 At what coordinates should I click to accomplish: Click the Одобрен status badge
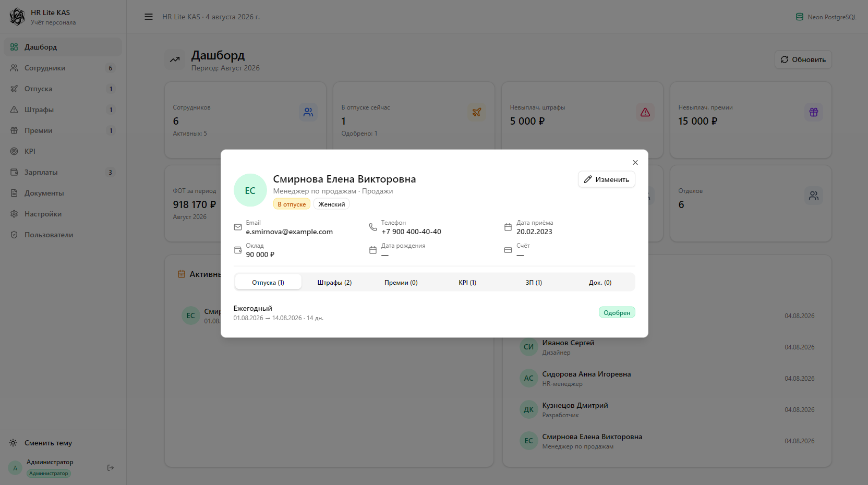(x=617, y=313)
